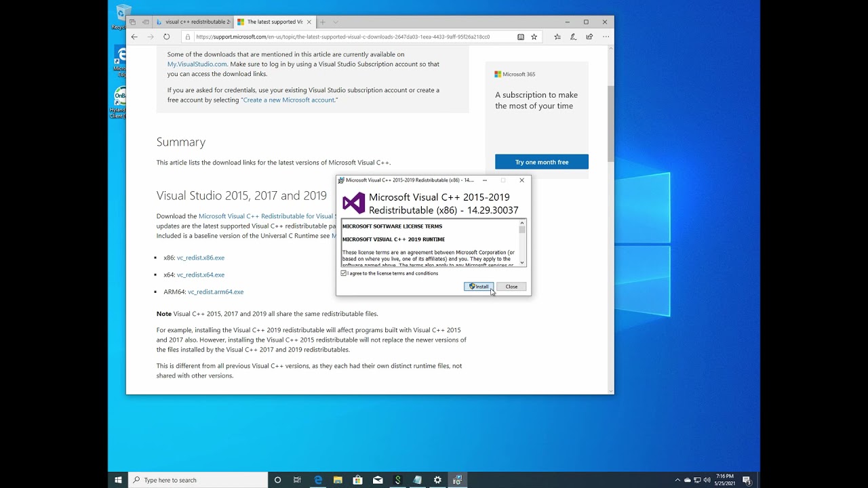Close the latest supported Visual C++ tab
The width and height of the screenshot is (868, 488).
click(309, 22)
